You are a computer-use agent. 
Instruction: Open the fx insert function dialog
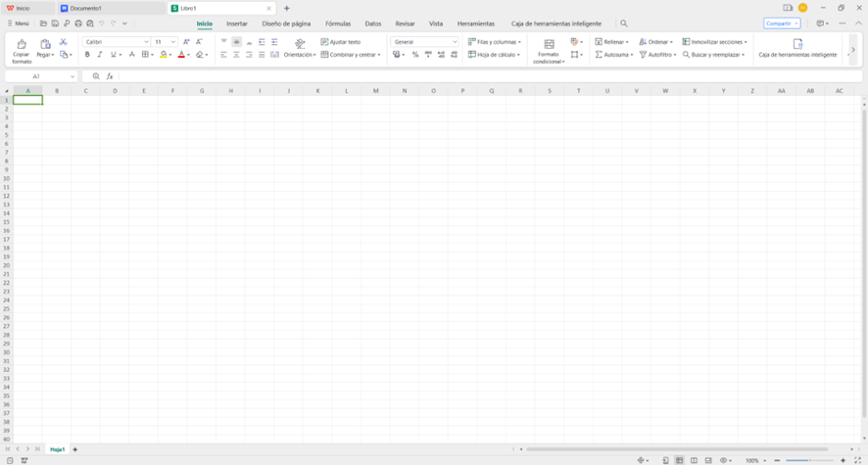coord(110,76)
